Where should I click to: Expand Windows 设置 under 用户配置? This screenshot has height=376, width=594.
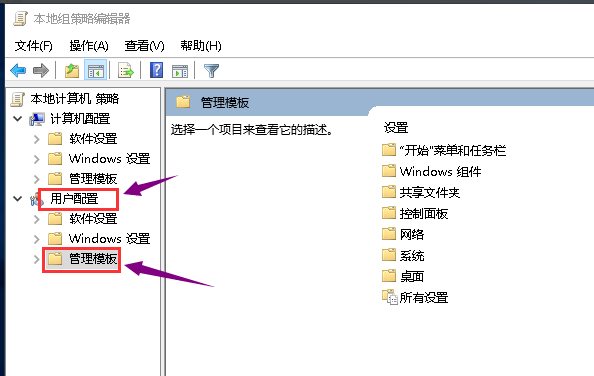(37, 239)
